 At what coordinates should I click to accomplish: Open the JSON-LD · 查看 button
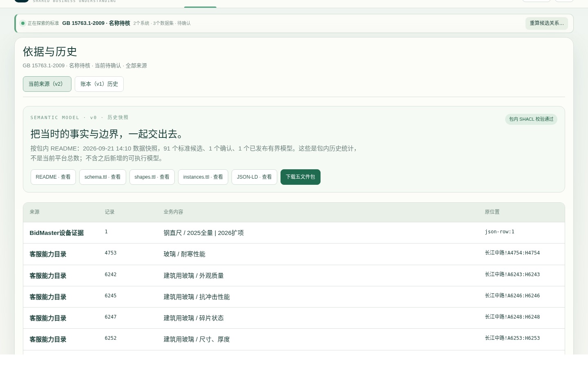click(254, 177)
